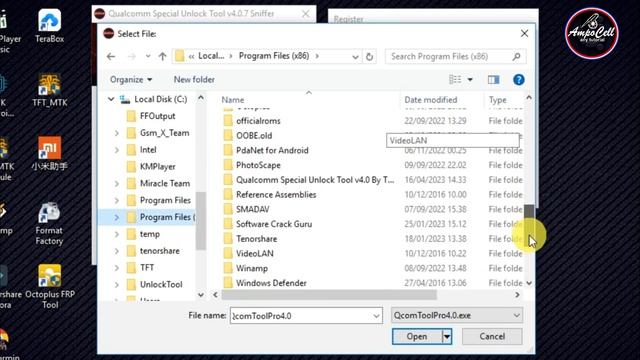Screen dimensions: 640x360
Task: Select FFOutput in the navigation tree
Action: 158,116
